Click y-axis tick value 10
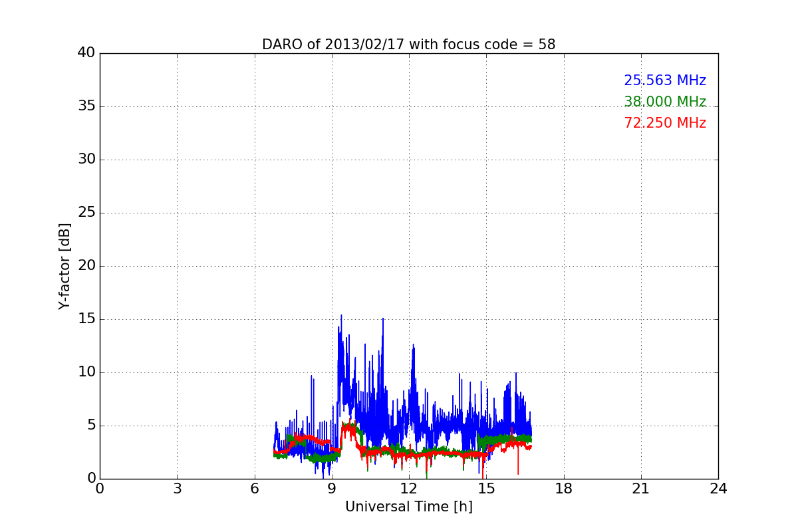This screenshot has height=532, width=798. pyautogui.click(x=86, y=372)
